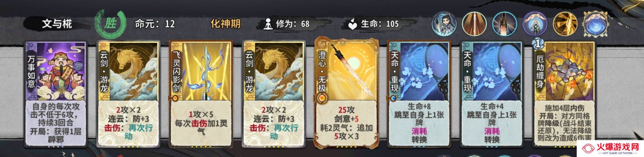Select the 天命·重现 card with 生命+8
Image resolution: width=644 pixels, height=157 pixels.
pos(419,94)
